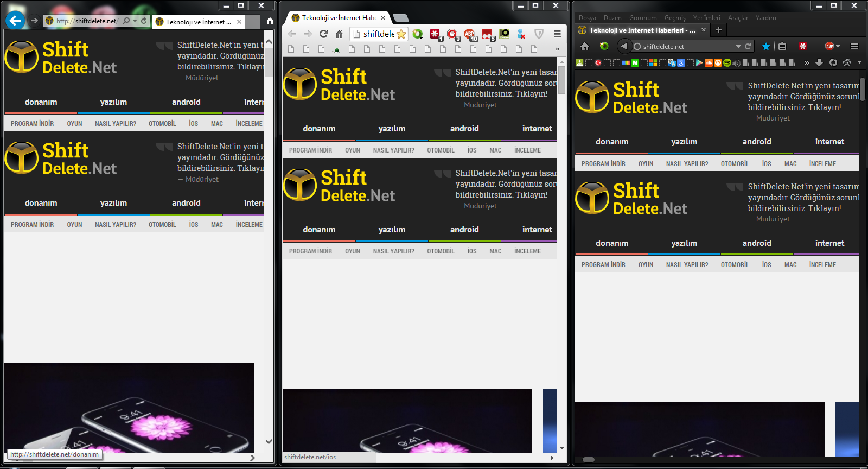Viewport: 868px width, 469px height.
Task: Click the Adblock Plus icon with badge 10 in Chrome
Action: (470, 34)
